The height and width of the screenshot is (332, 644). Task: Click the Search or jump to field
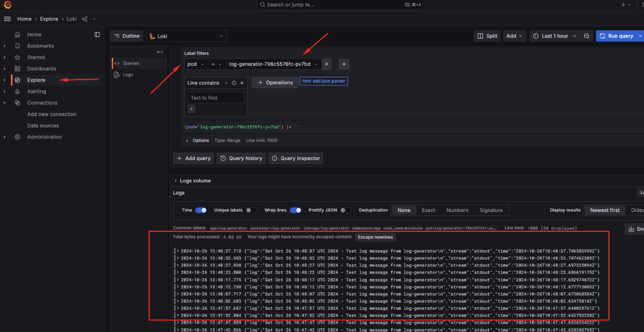(340, 5)
